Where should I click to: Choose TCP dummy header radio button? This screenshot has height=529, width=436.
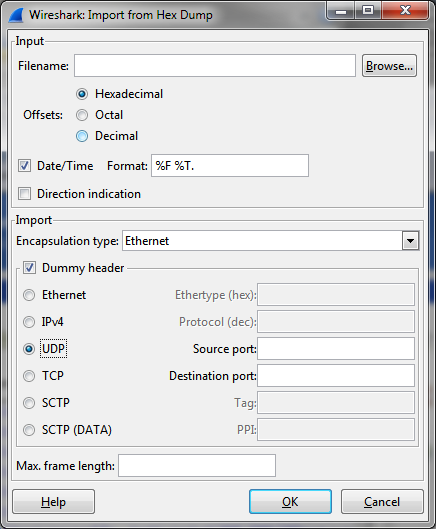pyautogui.click(x=29, y=376)
